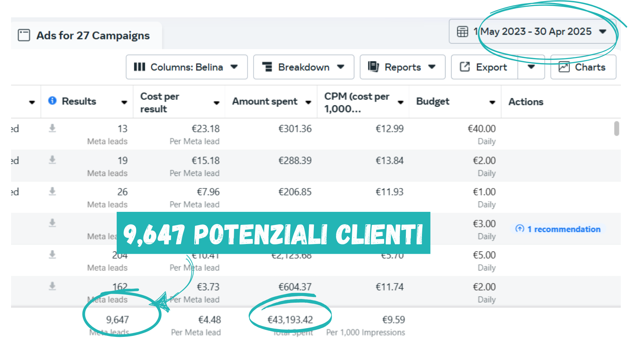The height and width of the screenshot is (362, 644).
Task: Open column arrow left of Results
Action: pyautogui.click(x=32, y=102)
